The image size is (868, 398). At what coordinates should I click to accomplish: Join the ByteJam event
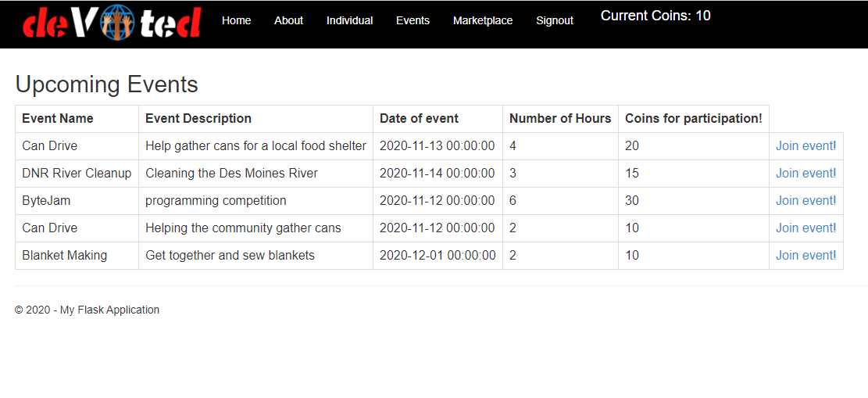click(x=805, y=200)
